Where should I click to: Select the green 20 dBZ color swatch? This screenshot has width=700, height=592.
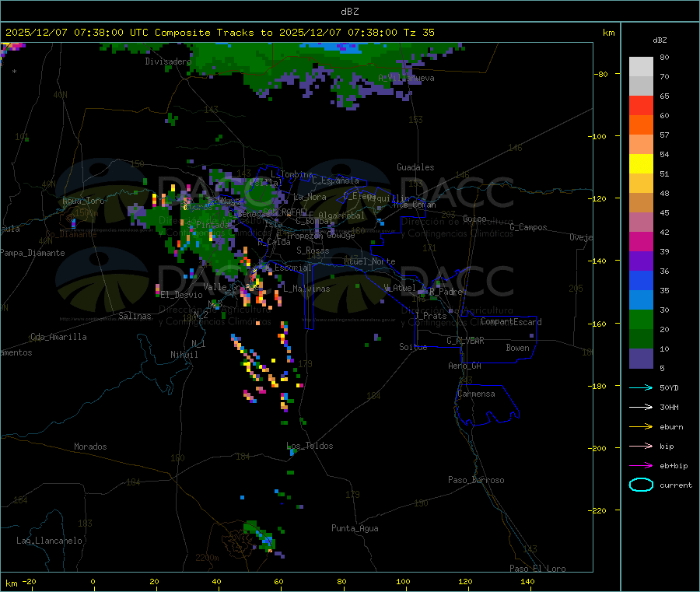pyautogui.click(x=641, y=319)
